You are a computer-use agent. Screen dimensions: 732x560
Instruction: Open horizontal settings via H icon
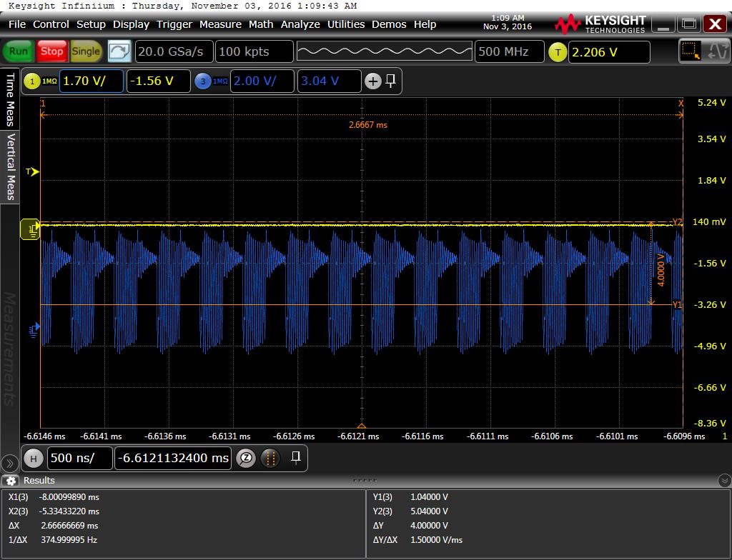point(33,458)
